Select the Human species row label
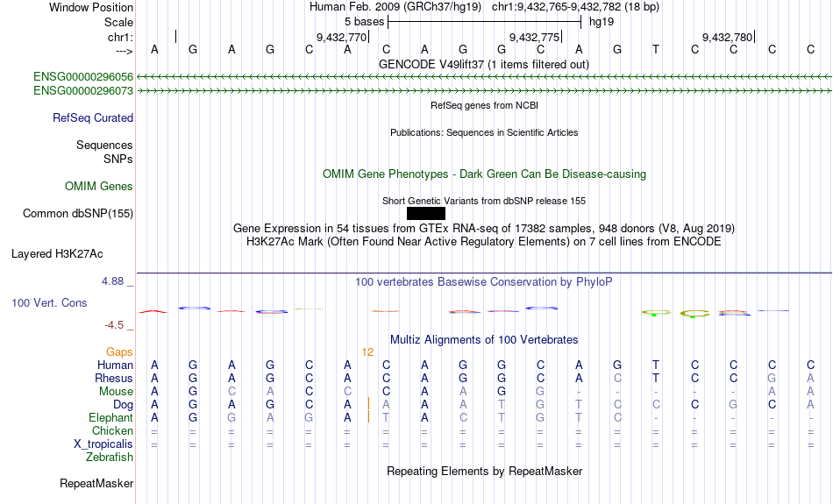The width and height of the screenshot is (833, 504). click(115, 365)
